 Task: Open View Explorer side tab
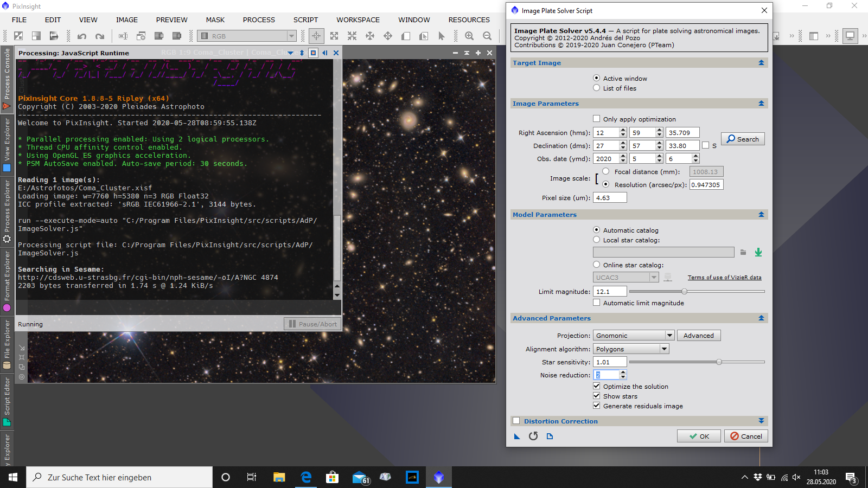pos(7,145)
